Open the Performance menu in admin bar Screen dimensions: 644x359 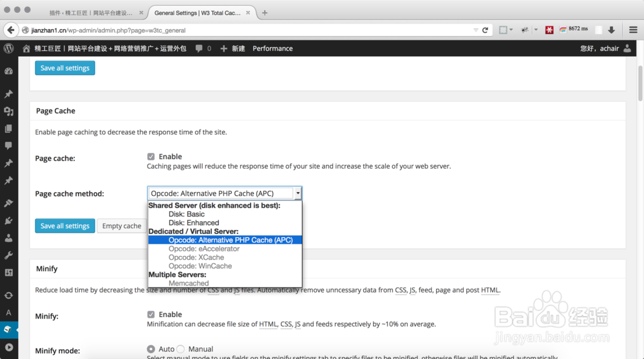point(272,48)
